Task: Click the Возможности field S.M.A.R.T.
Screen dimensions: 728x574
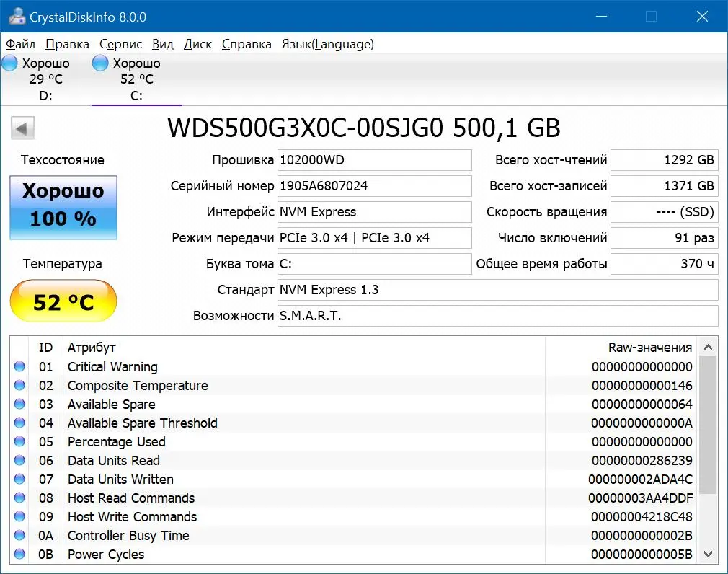Action: (x=498, y=316)
